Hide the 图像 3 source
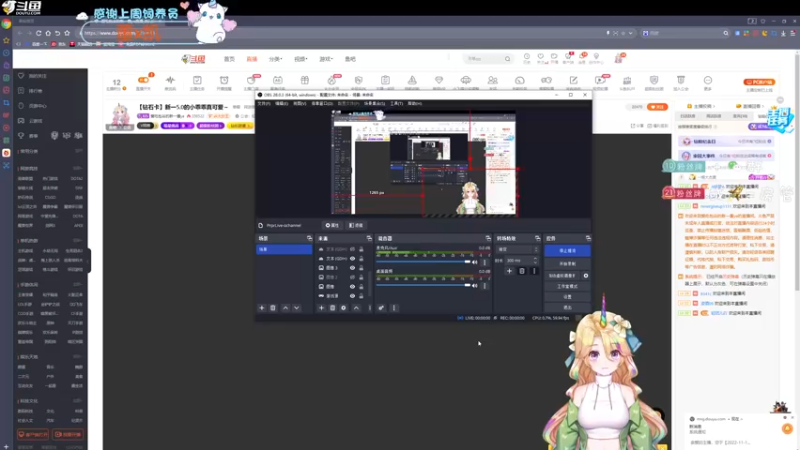The image size is (800, 450). (x=352, y=267)
